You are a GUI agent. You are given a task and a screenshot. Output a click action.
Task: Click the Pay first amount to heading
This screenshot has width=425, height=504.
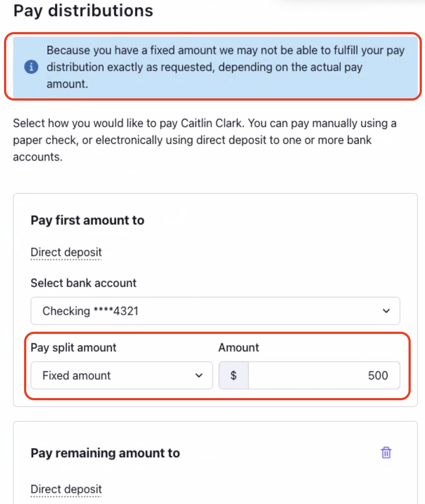87,220
